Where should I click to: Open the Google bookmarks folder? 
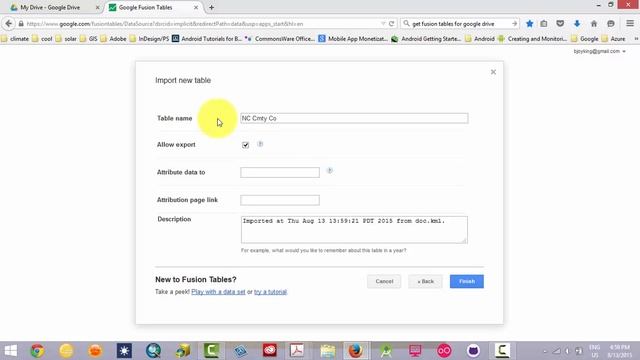[585, 39]
